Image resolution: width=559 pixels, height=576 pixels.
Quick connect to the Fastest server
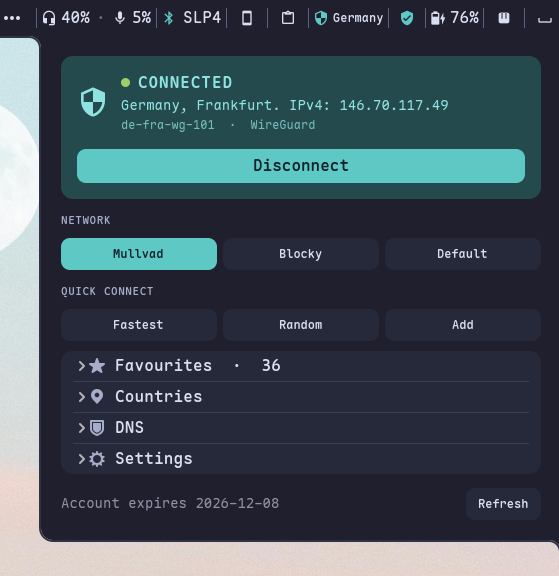pos(139,325)
